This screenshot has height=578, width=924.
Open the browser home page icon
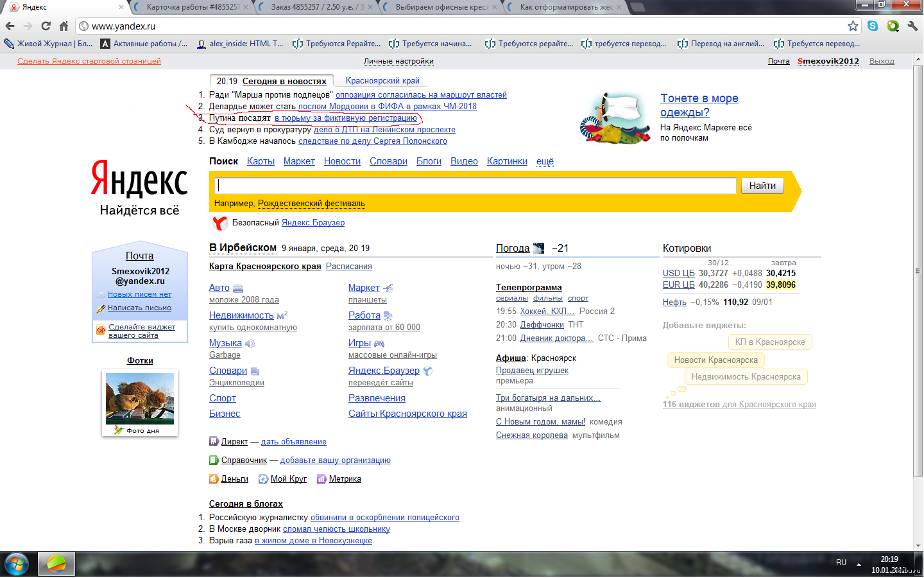tap(64, 26)
